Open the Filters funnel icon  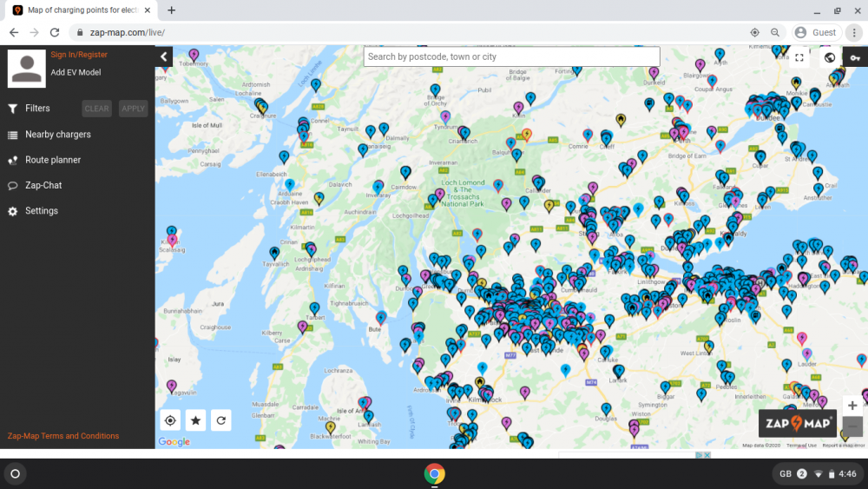(12, 109)
